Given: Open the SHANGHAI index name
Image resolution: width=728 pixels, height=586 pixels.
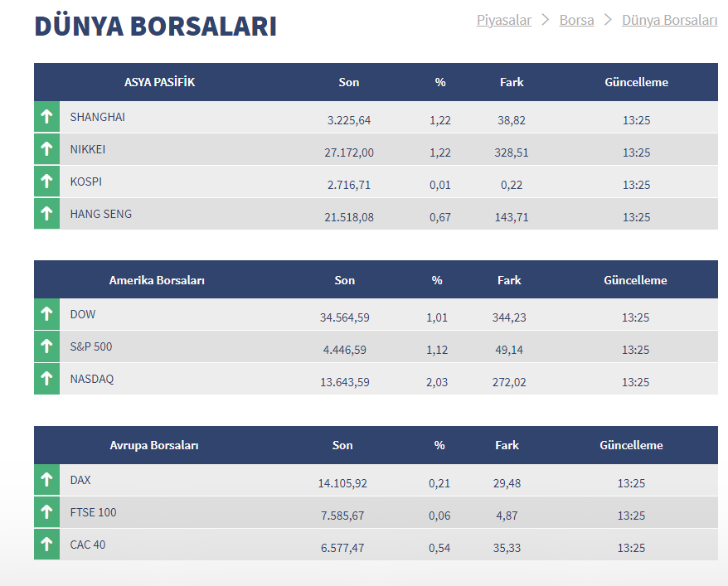Looking at the screenshot, I should click(x=97, y=117).
